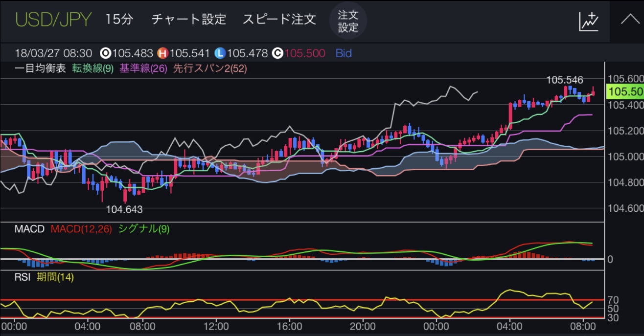This screenshot has width=644, height=336.
Task: Open スピード注文 panel
Action: pos(279,20)
